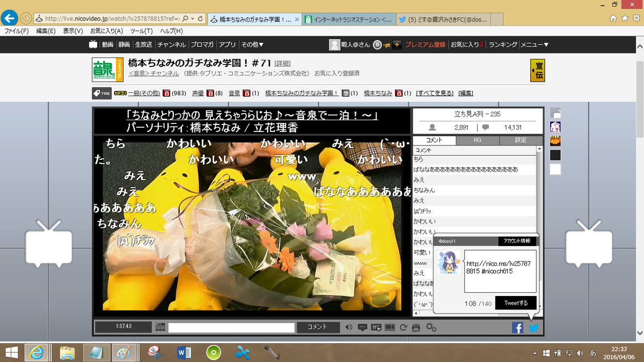The image size is (644, 362).
Task: Click the reload player icon
Action: [x=403, y=327]
